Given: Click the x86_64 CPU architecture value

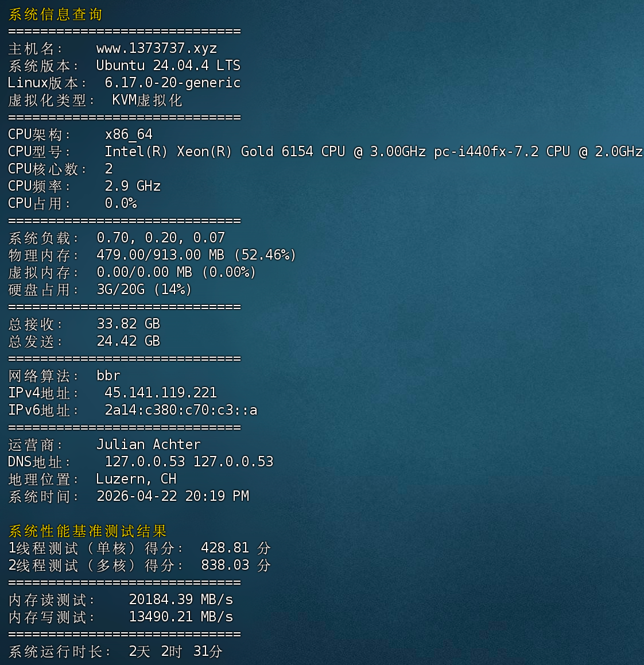Looking at the screenshot, I should [129, 134].
